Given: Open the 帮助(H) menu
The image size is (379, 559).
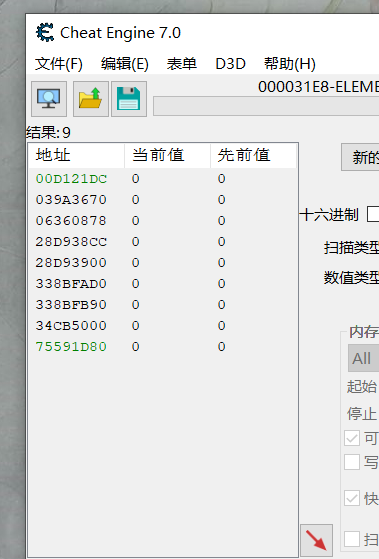Looking at the screenshot, I should coord(290,64).
